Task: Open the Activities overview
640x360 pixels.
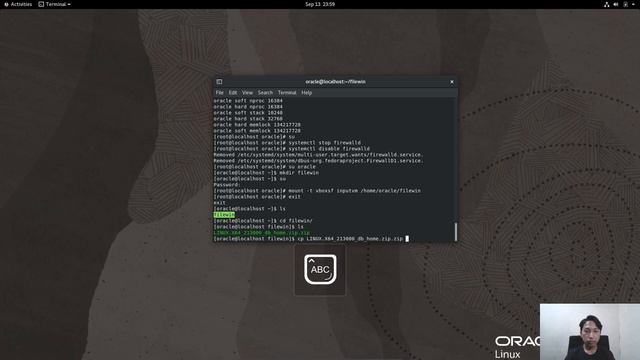Action: (18, 4)
